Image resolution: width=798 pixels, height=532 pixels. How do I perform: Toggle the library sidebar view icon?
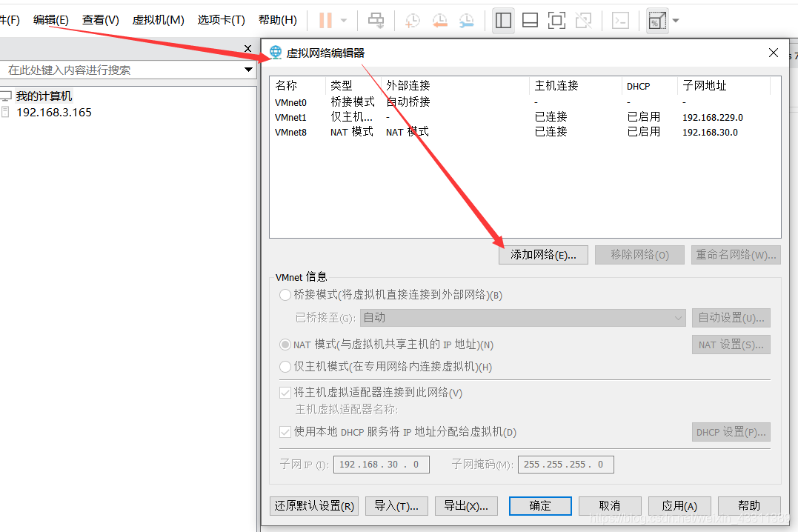click(x=503, y=20)
